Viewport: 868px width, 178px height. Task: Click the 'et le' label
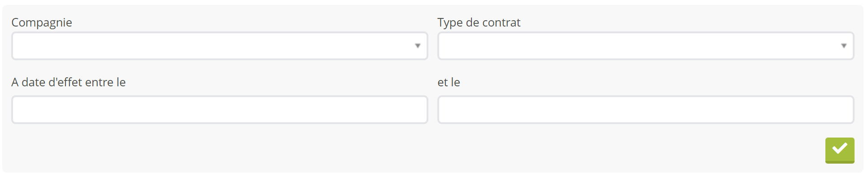tap(449, 82)
